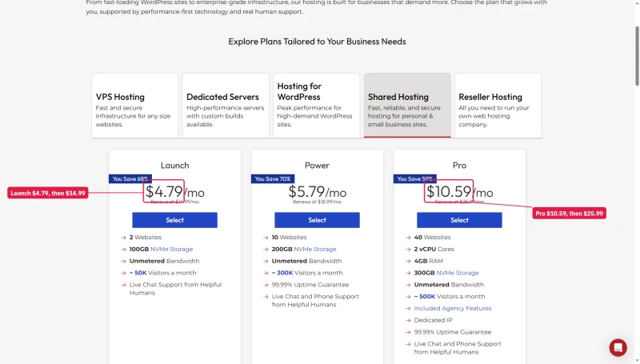Open NVMe Storage link in Power plan

315,249
